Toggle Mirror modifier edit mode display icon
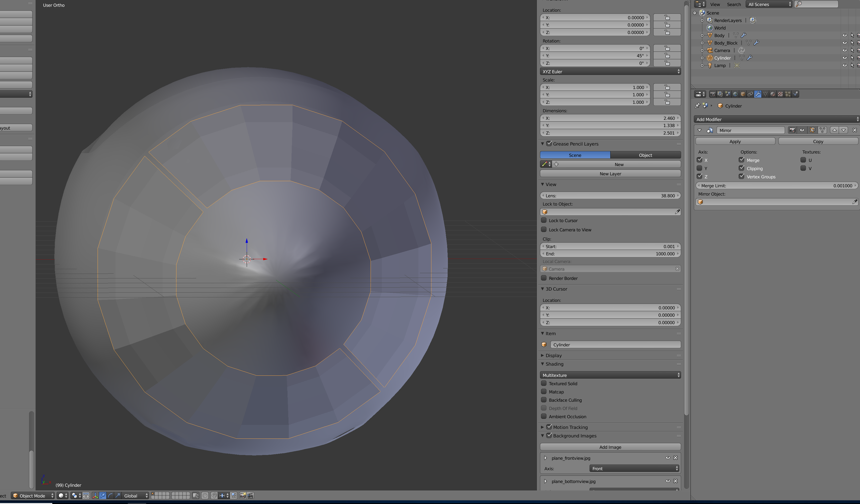Viewport: 860px width, 504px height. [812, 130]
